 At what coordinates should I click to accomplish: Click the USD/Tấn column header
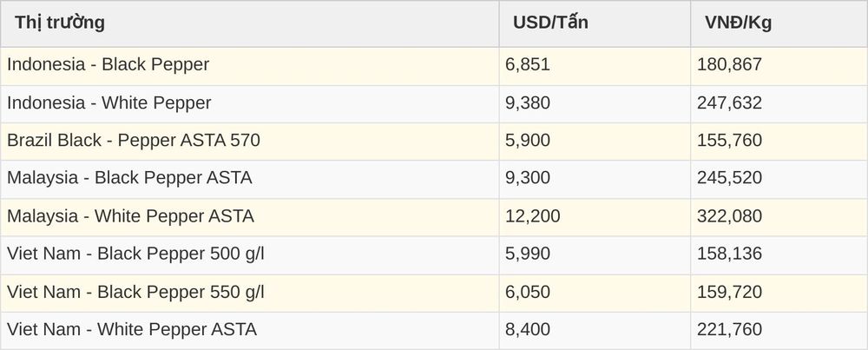(x=595, y=23)
